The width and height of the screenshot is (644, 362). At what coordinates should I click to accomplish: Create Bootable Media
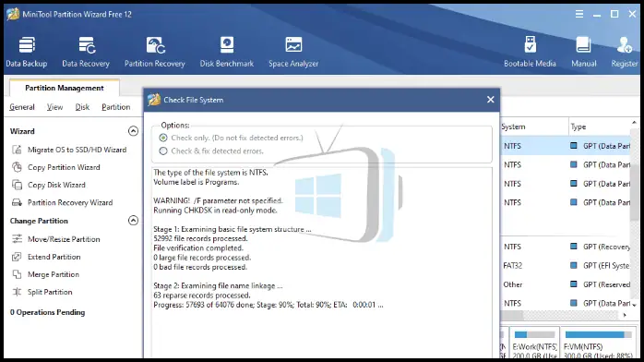coord(530,52)
